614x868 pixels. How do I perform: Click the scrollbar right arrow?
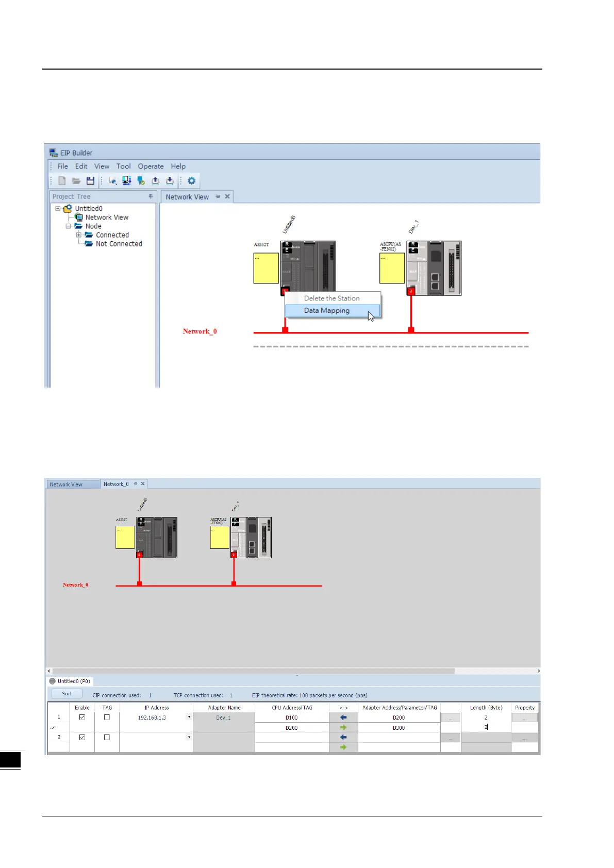coord(538,671)
